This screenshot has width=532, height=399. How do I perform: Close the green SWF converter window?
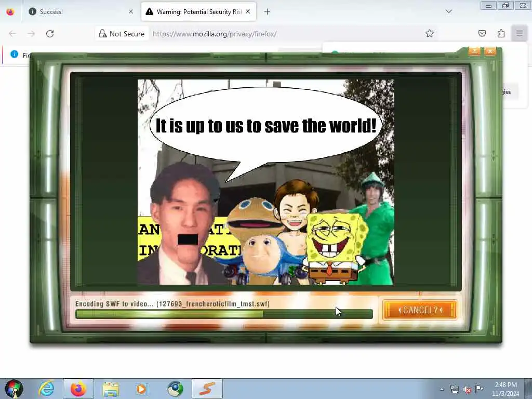pos(490,51)
